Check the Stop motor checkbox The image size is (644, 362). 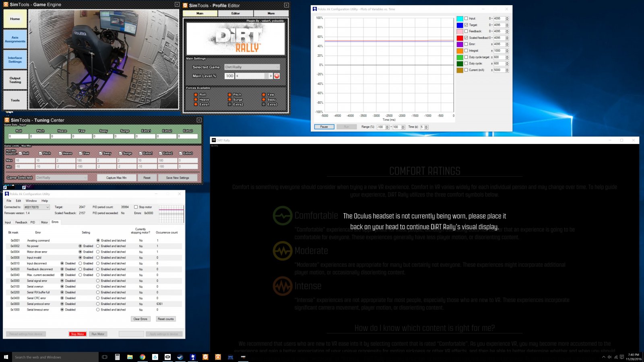click(136, 207)
